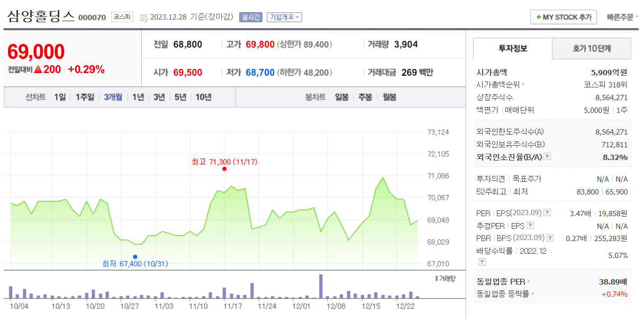This screenshot has width=644, height=319.
Task: Click the plus icon in MY STOCK 추가
Action: pyautogui.click(x=539, y=17)
